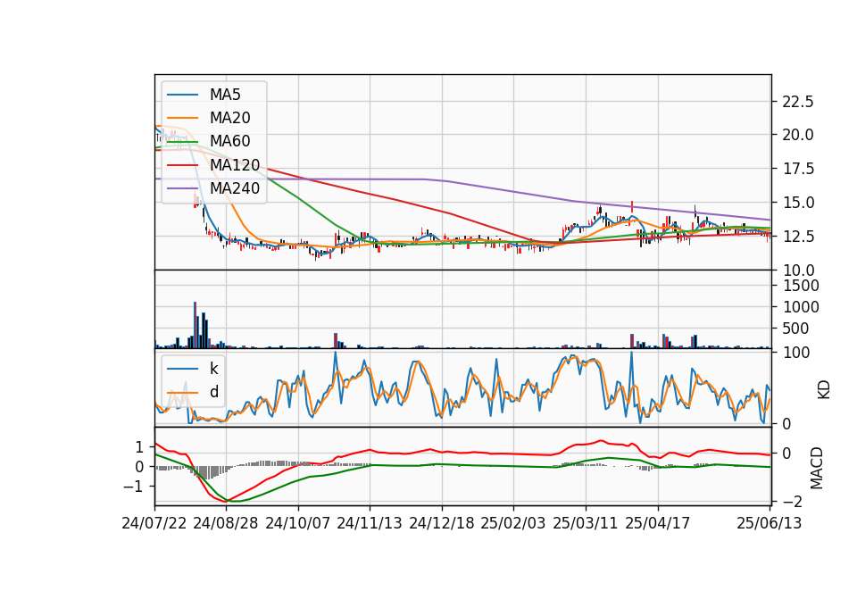Click the MACD axis title
857x616 pixels.
tap(817, 468)
